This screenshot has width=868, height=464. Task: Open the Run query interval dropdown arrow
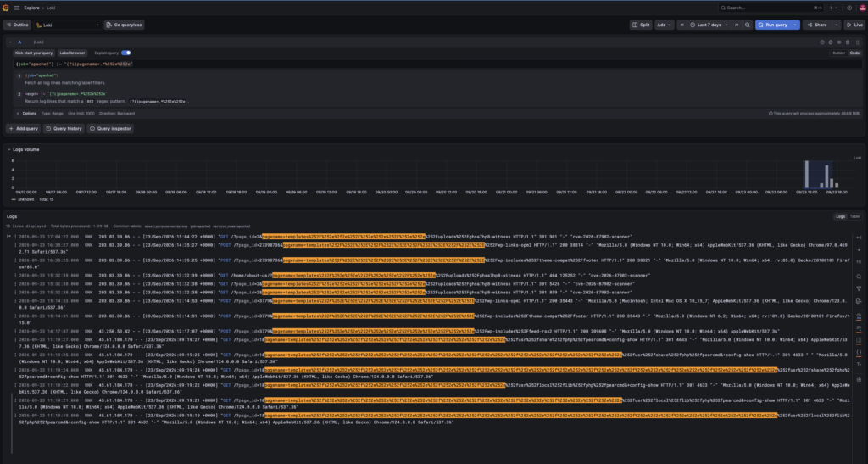click(x=795, y=25)
